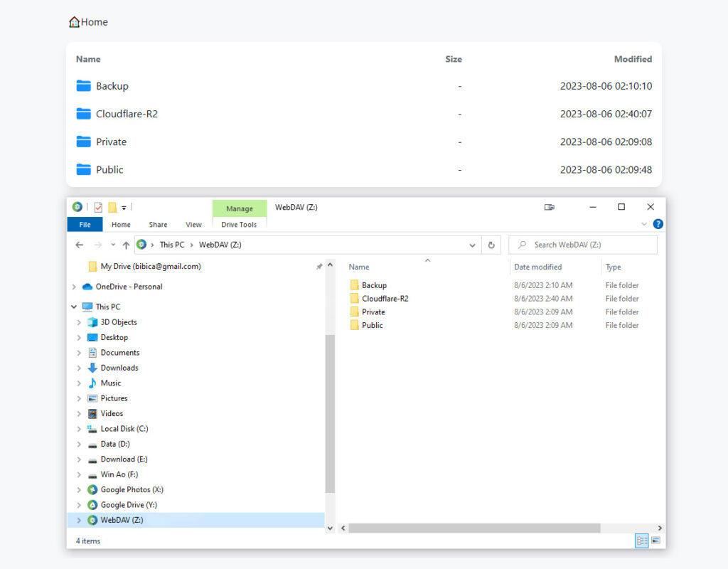Switch to details view in status bar
The height and width of the screenshot is (569, 728).
(642, 541)
